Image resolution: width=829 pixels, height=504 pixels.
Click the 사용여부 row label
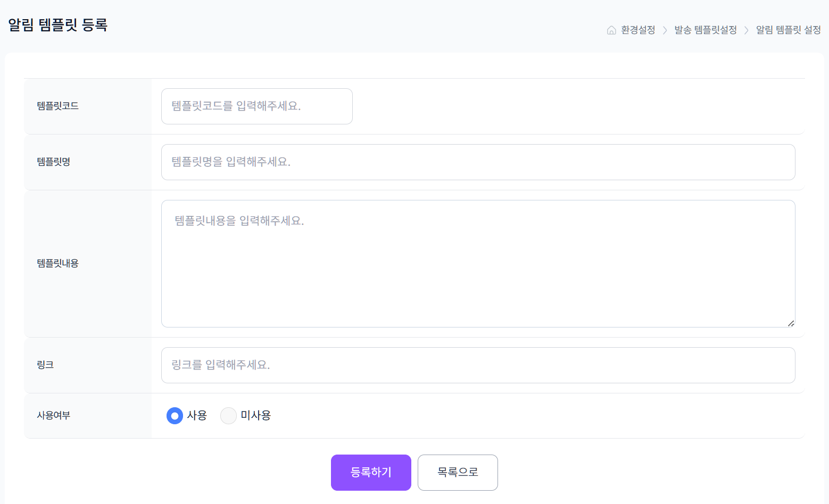tap(53, 416)
